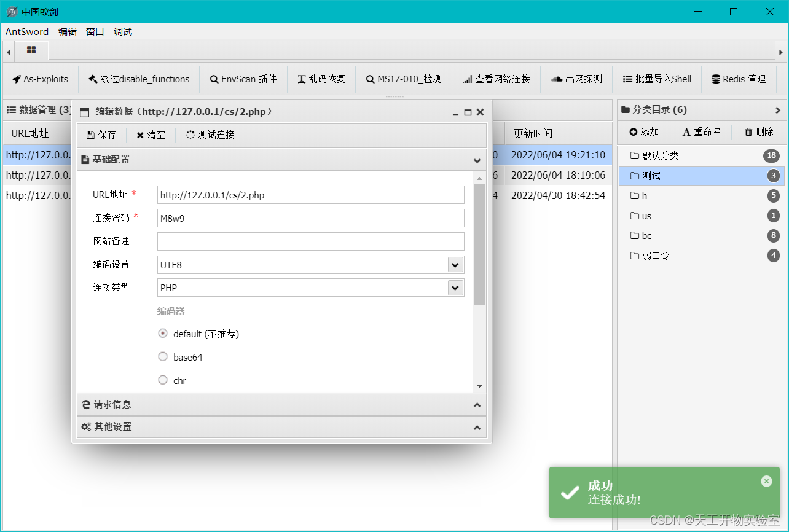
Task: Expand the 其他设置 section
Action: pyautogui.click(x=281, y=427)
